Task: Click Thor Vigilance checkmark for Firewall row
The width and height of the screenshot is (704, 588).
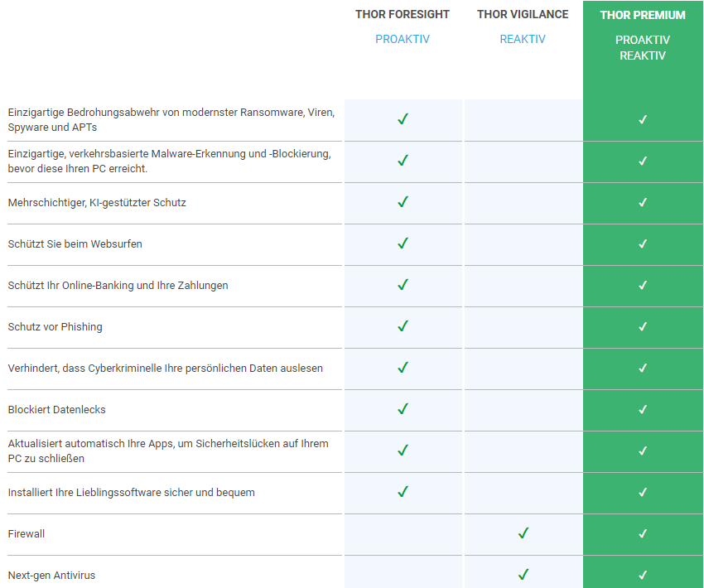Action: [x=523, y=533]
